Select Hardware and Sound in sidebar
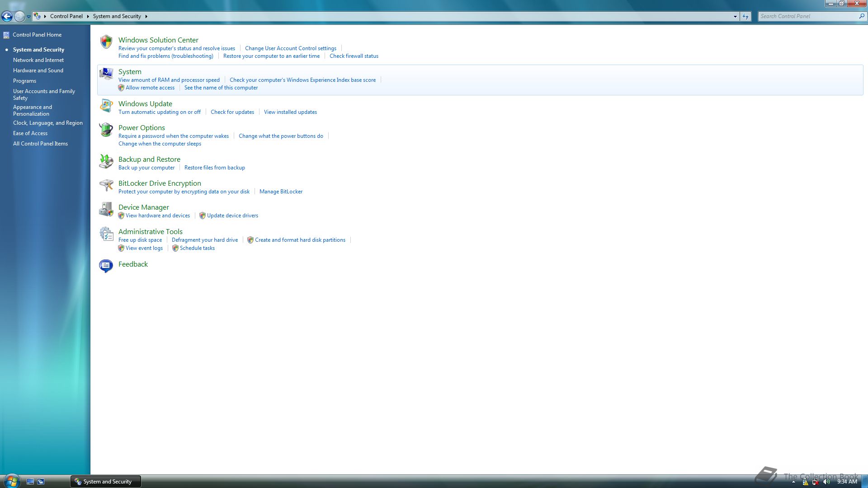Image resolution: width=868 pixels, height=488 pixels. [38, 70]
